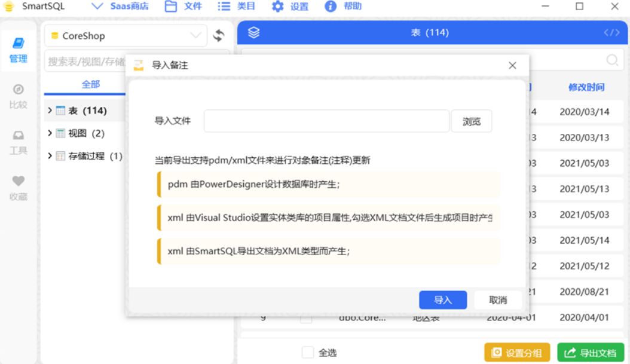Open the 工具 tools sidebar section
The height and width of the screenshot is (364, 630).
click(x=18, y=143)
